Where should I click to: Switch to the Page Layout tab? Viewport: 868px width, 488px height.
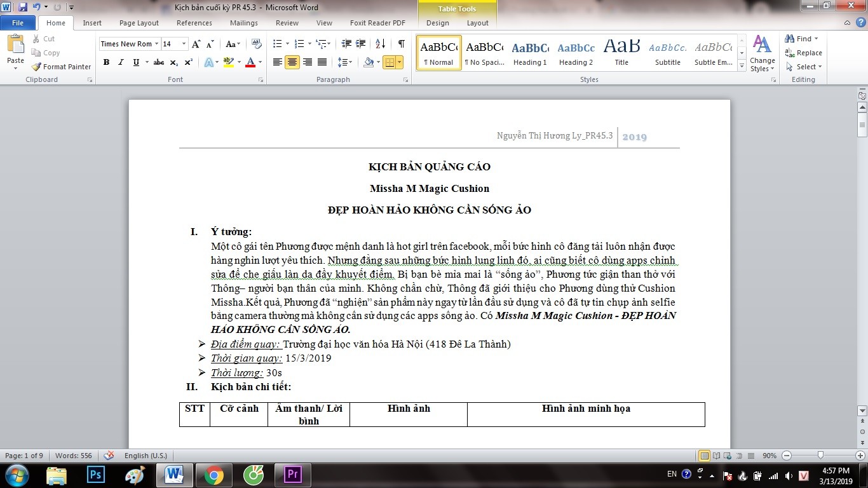tap(139, 23)
